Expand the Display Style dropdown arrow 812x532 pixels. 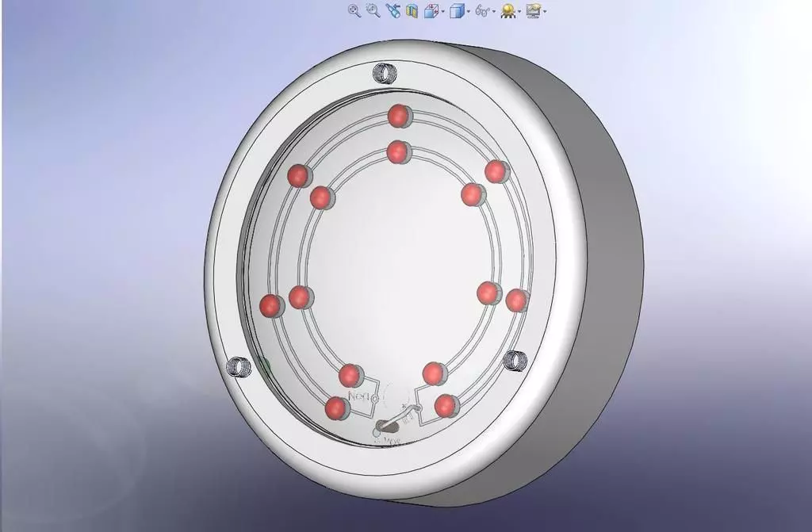pos(468,12)
